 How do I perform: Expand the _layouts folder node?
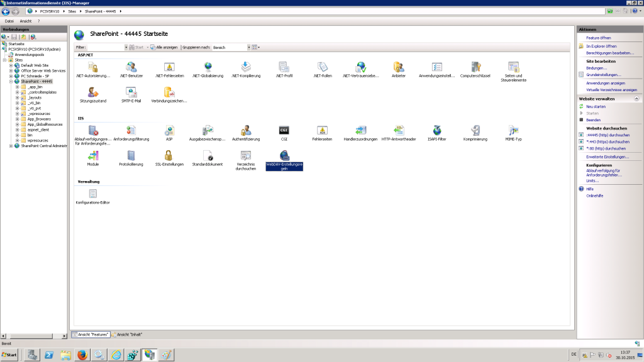point(17,97)
